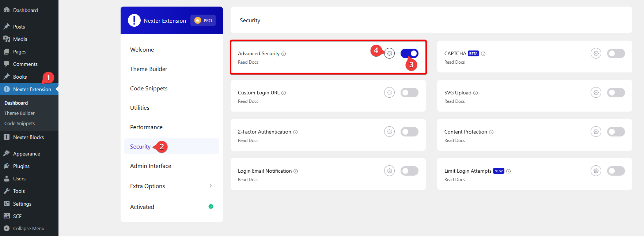The height and width of the screenshot is (236, 644).
Task: Click info icon next to Custom Login URL
Action: pos(284,93)
